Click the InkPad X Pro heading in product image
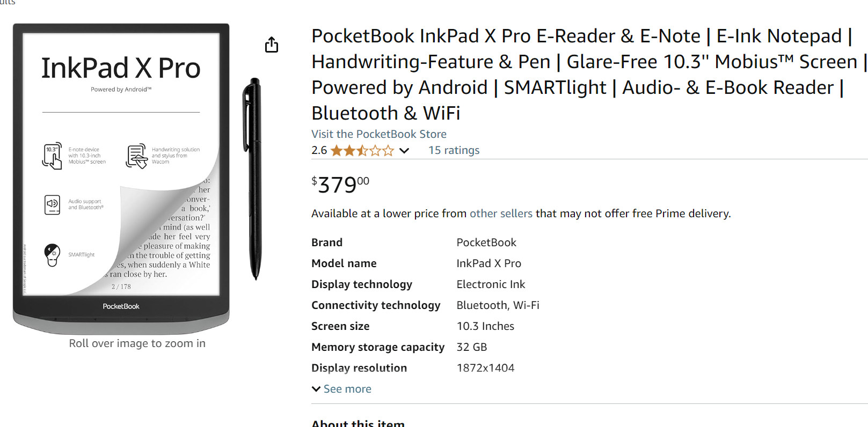The image size is (868, 427). pyautogui.click(x=121, y=68)
